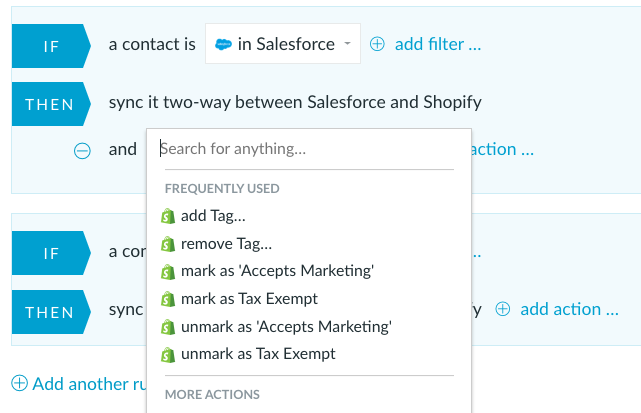Choose 'mark as Tax Exempt'
Viewport: 641px width, 413px height.
click(x=249, y=299)
